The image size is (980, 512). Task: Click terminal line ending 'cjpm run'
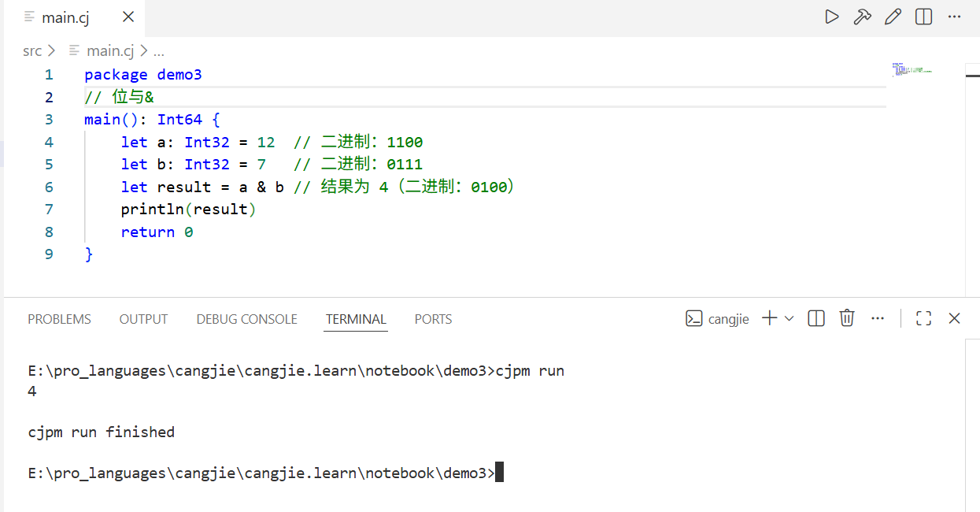click(296, 370)
